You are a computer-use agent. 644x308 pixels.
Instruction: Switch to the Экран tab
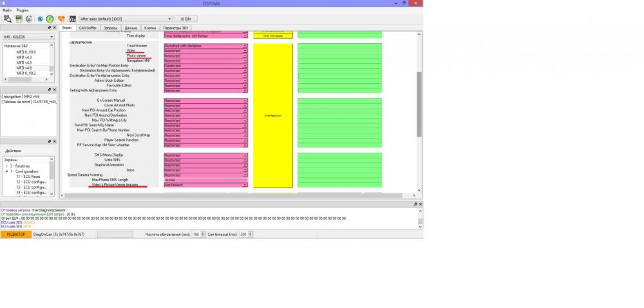pos(67,28)
